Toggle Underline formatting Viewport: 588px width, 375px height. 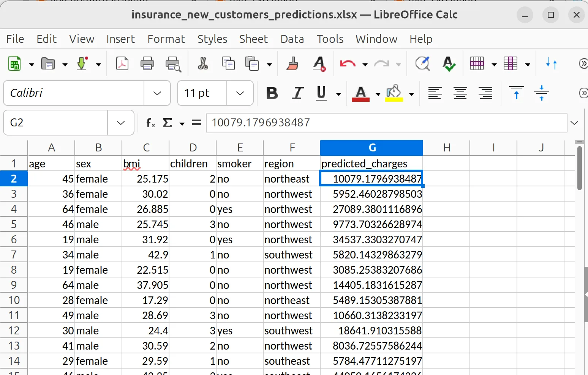tap(321, 93)
